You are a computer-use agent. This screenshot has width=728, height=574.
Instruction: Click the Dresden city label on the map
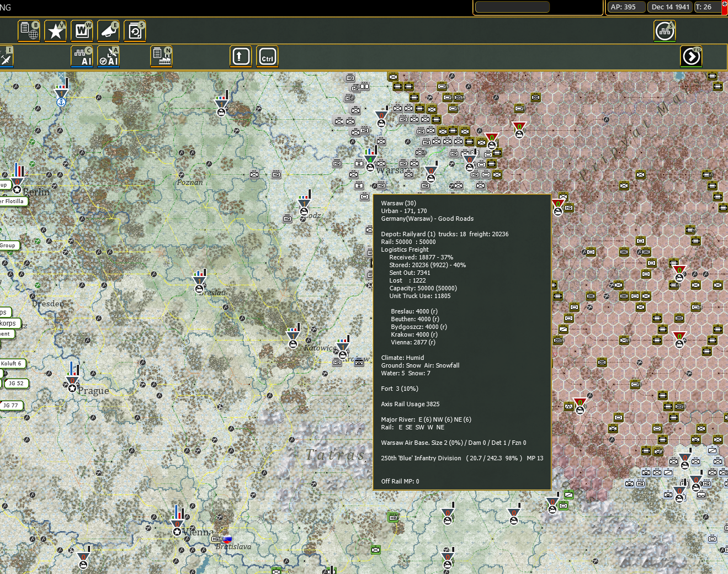click(x=48, y=304)
